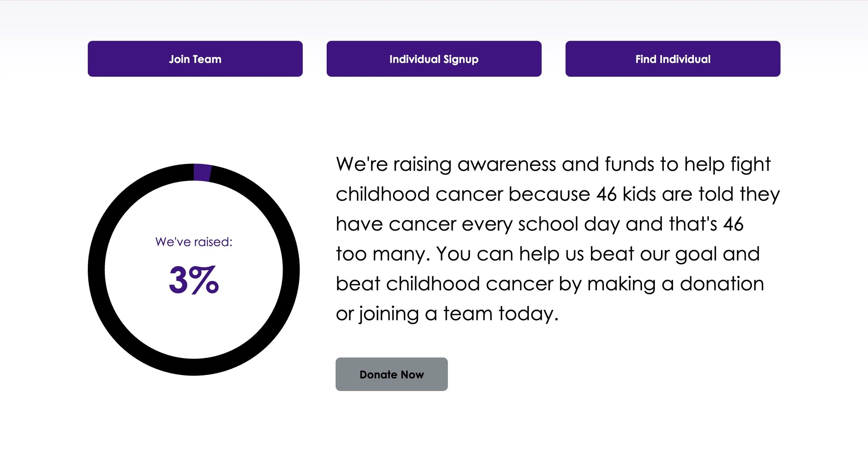Select the Find Individual button

(673, 59)
